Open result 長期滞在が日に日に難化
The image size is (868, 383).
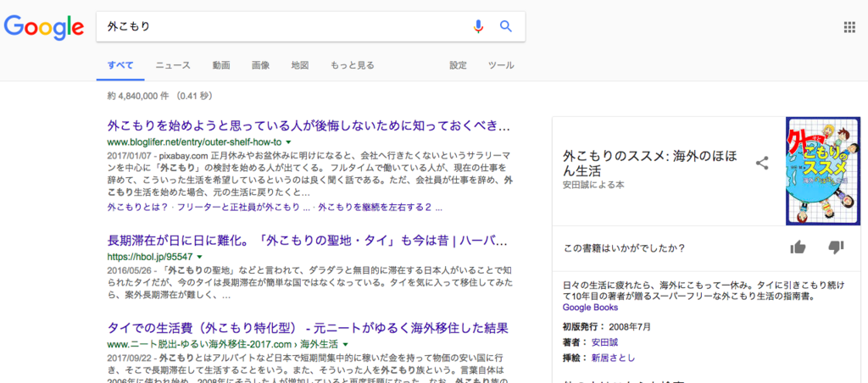click(307, 241)
